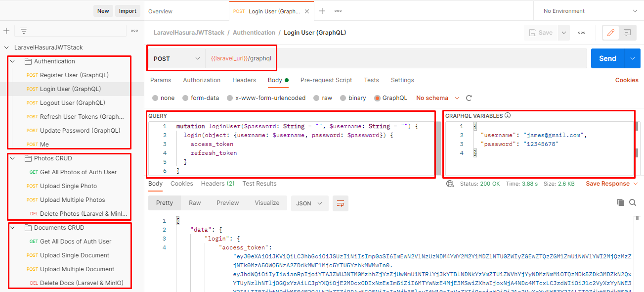This screenshot has height=292, width=644.
Task: Click the Send button
Action: pyautogui.click(x=608, y=58)
